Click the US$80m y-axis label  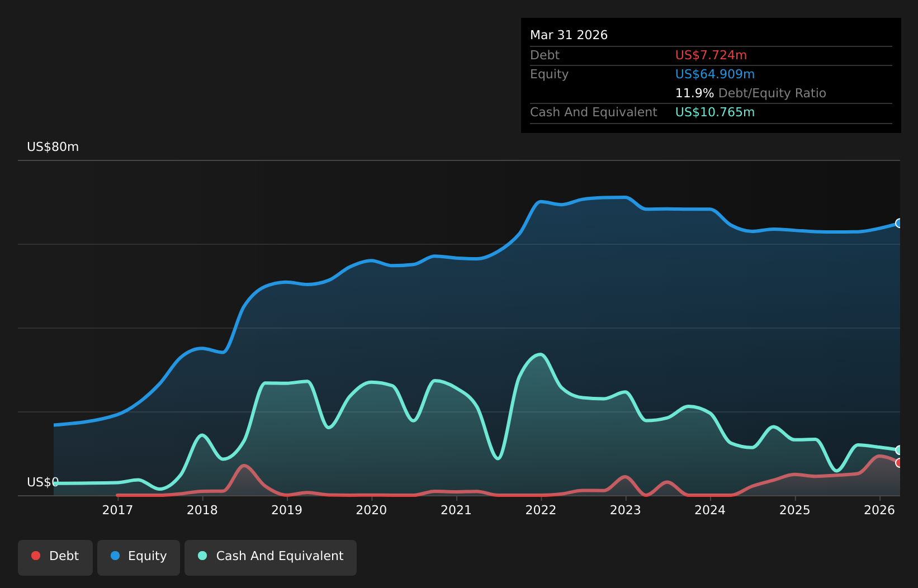coord(53,147)
